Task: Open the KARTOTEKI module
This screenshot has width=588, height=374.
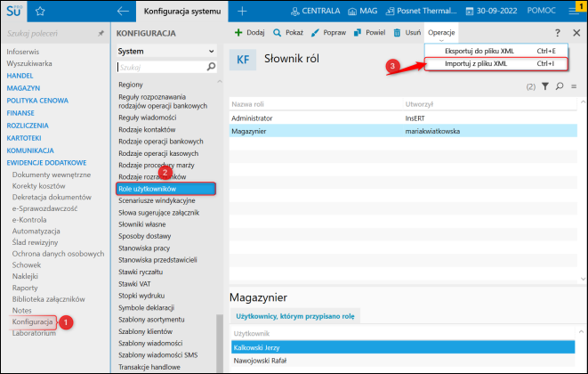Action: [24, 138]
